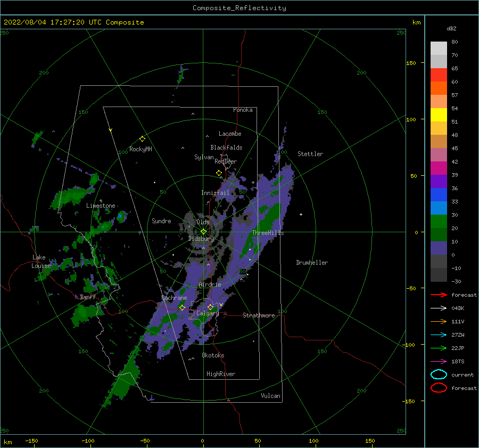Click the RedDeer city label
The height and width of the screenshot is (448, 479).
pos(226,161)
